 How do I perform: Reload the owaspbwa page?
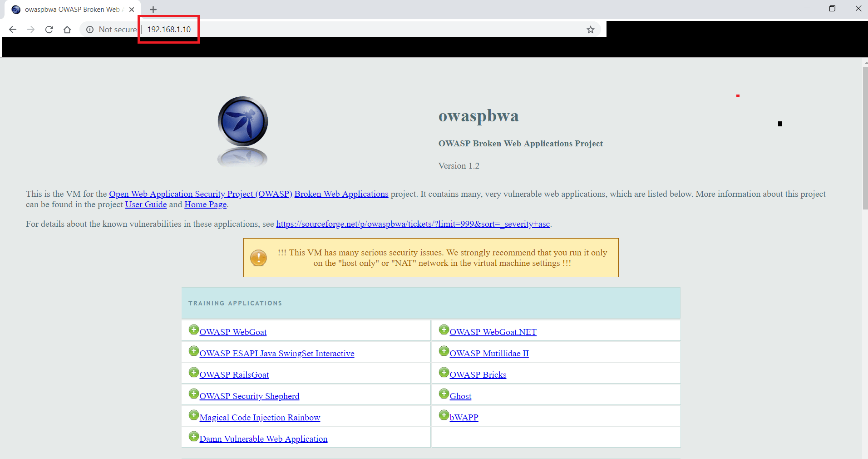click(49, 29)
